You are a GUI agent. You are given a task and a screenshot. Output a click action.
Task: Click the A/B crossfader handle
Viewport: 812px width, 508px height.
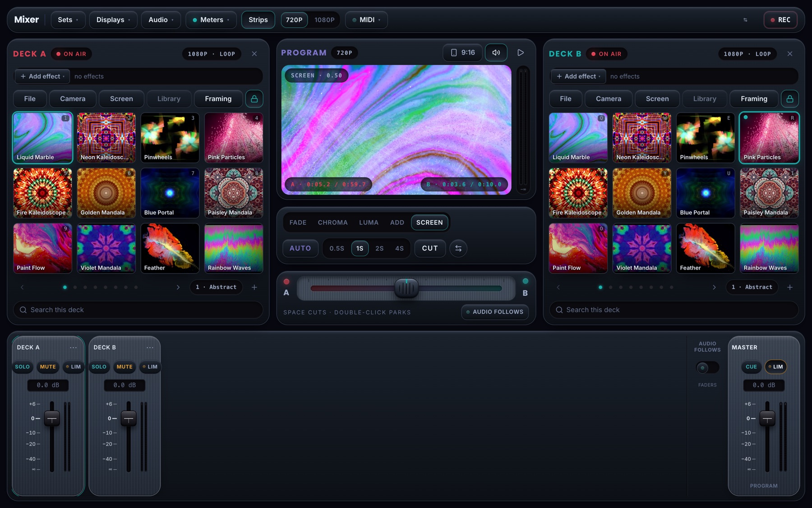406,288
